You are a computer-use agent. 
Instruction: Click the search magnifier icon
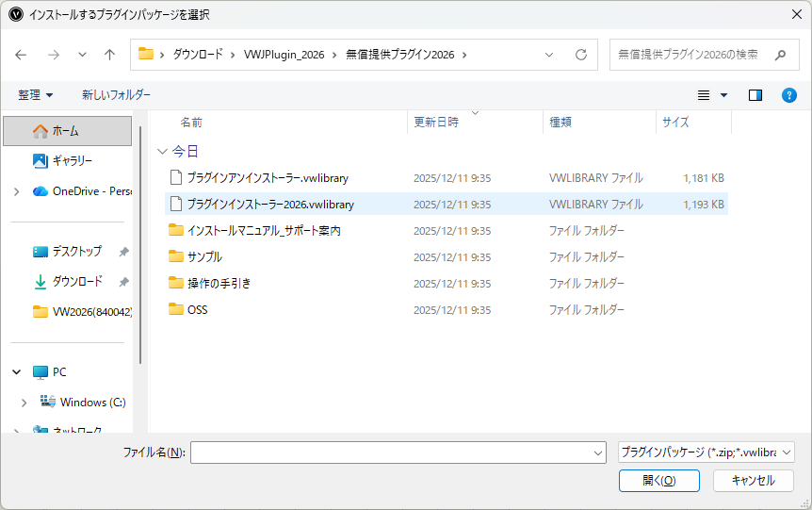780,55
